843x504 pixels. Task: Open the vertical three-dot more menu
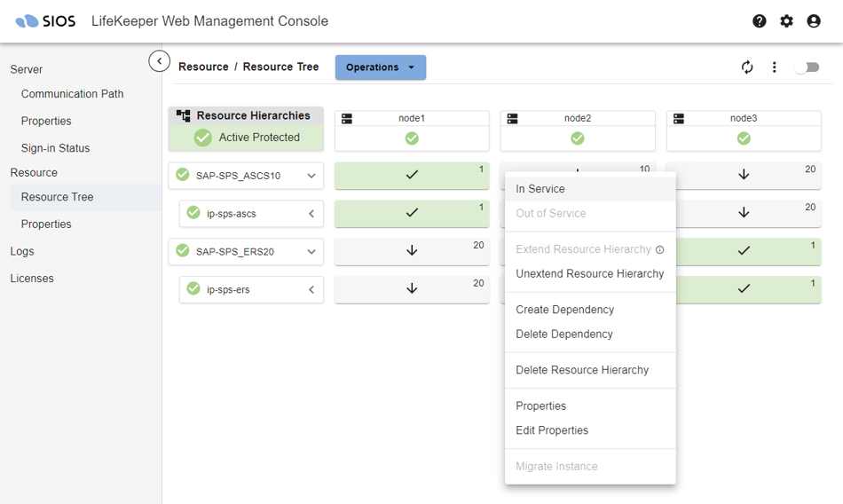point(774,67)
